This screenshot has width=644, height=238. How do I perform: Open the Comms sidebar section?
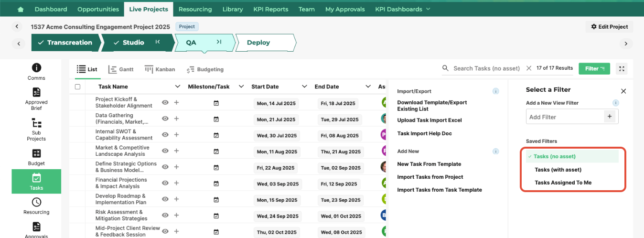[36, 72]
